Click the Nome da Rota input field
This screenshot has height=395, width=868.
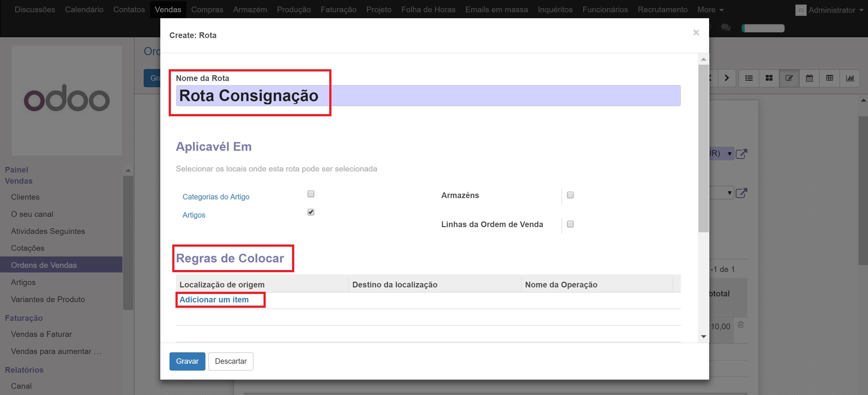point(428,96)
